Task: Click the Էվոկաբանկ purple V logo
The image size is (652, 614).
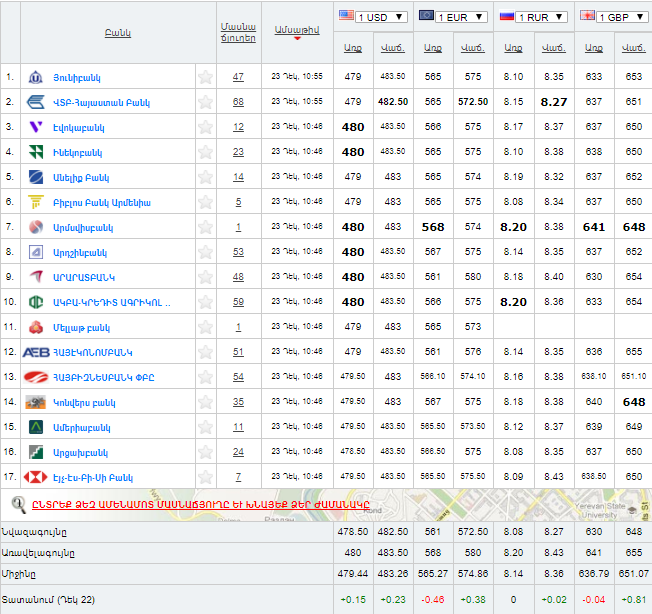Action: tap(36, 127)
